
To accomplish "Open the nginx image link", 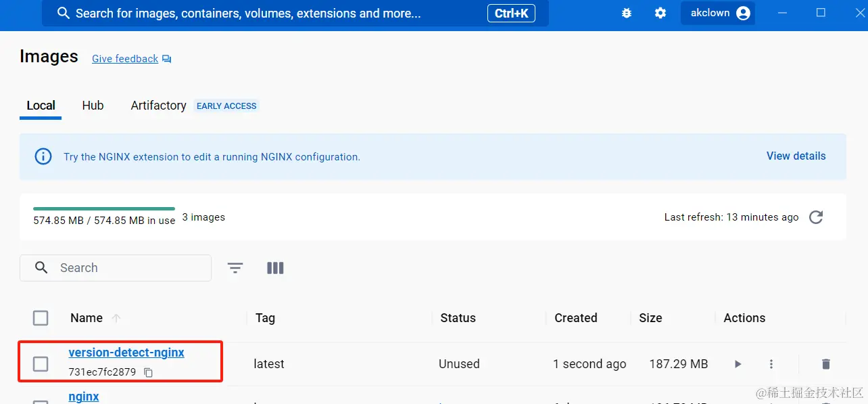I will (84, 397).
